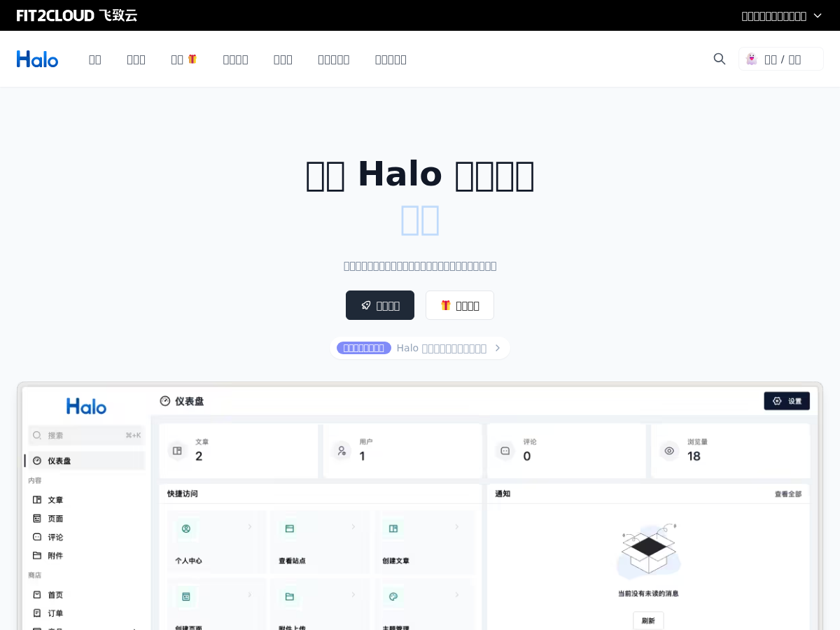Click the 设置 button on the dashboard

(x=787, y=401)
